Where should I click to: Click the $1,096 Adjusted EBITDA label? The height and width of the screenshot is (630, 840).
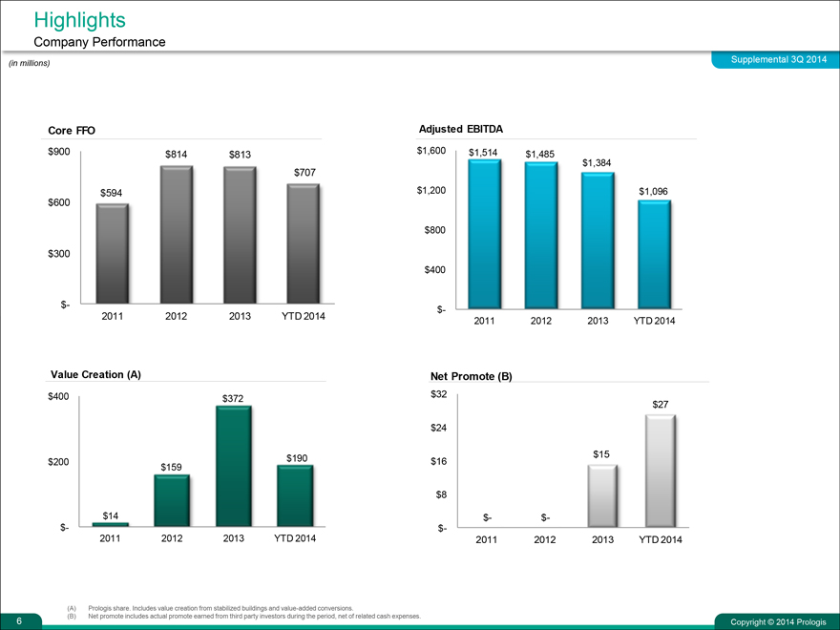pos(653,191)
